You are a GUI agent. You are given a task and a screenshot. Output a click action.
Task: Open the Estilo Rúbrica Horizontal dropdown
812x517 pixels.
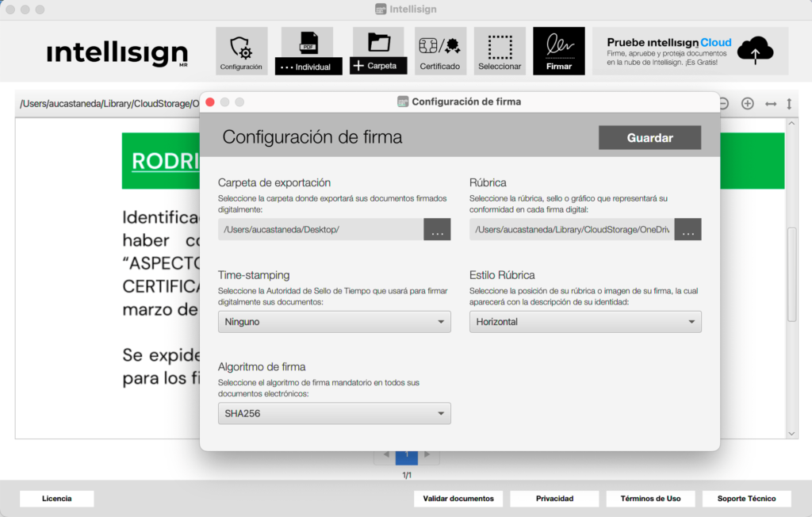585,322
